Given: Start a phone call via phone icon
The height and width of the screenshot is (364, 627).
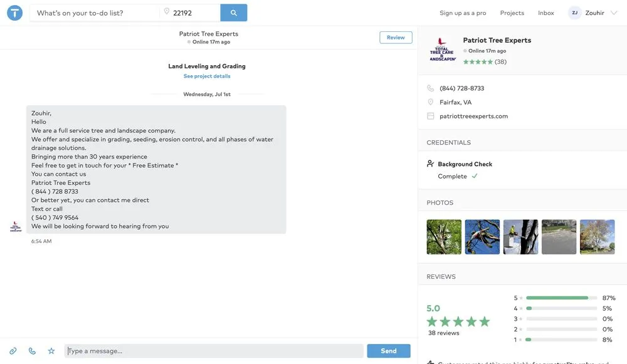Looking at the screenshot, I should pyautogui.click(x=32, y=351).
